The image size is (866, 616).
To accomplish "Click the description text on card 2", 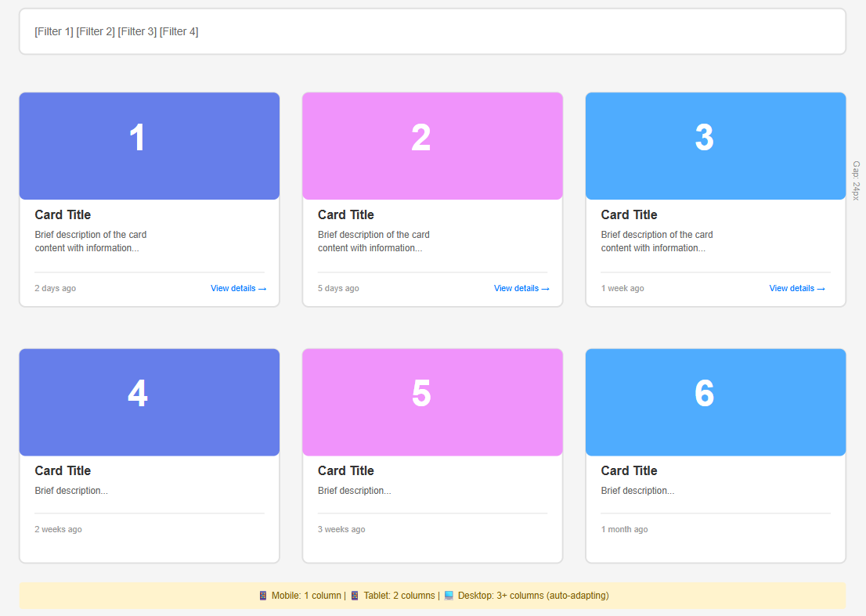I will 374,241.
